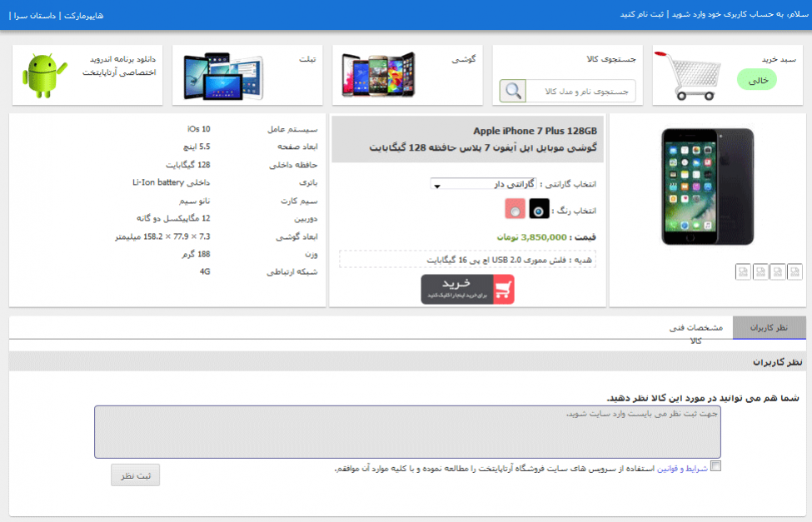812x522 pixels.
Task: Click the main iPhone 7 Plus product image
Action: coord(707,186)
